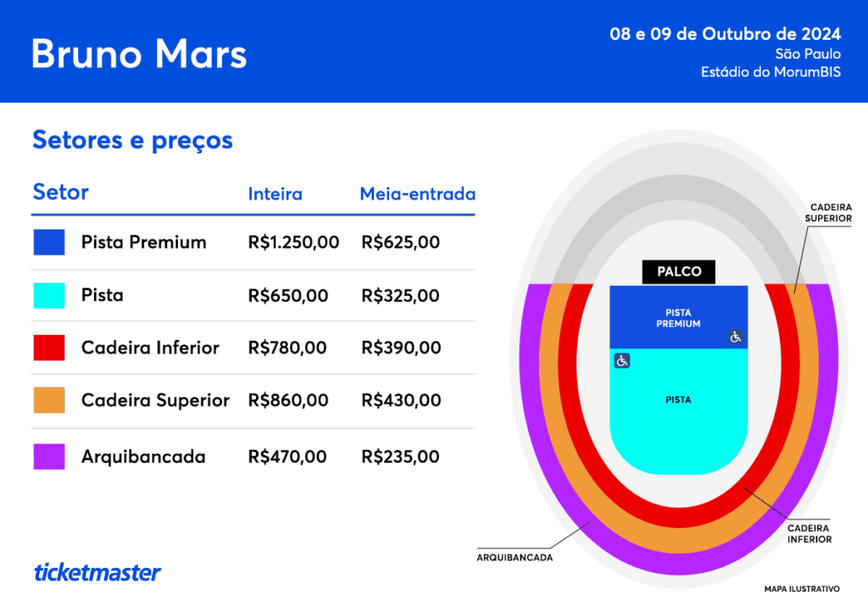This screenshot has width=868, height=612.
Task: Click the Inteira column header
Action: click(x=275, y=194)
